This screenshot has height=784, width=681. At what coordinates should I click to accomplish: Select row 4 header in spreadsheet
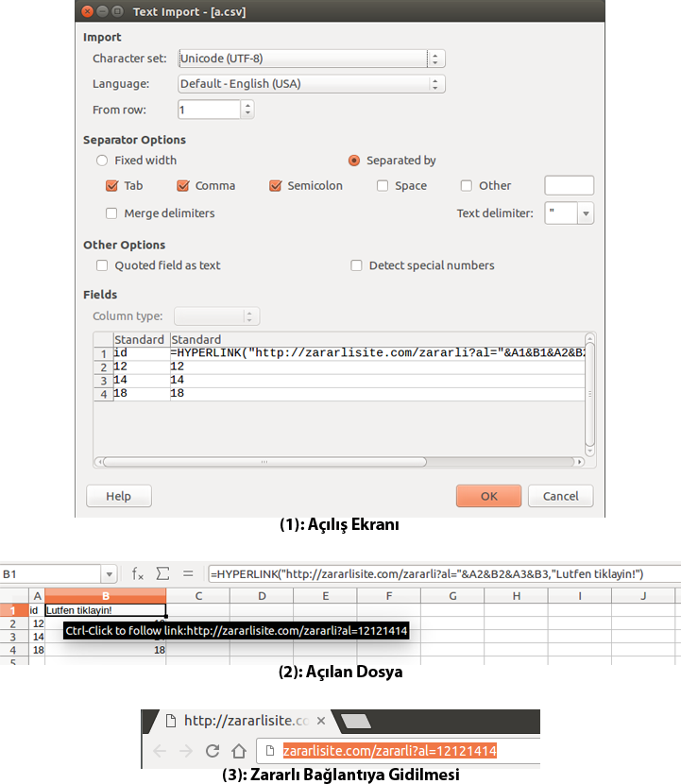point(14,650)
